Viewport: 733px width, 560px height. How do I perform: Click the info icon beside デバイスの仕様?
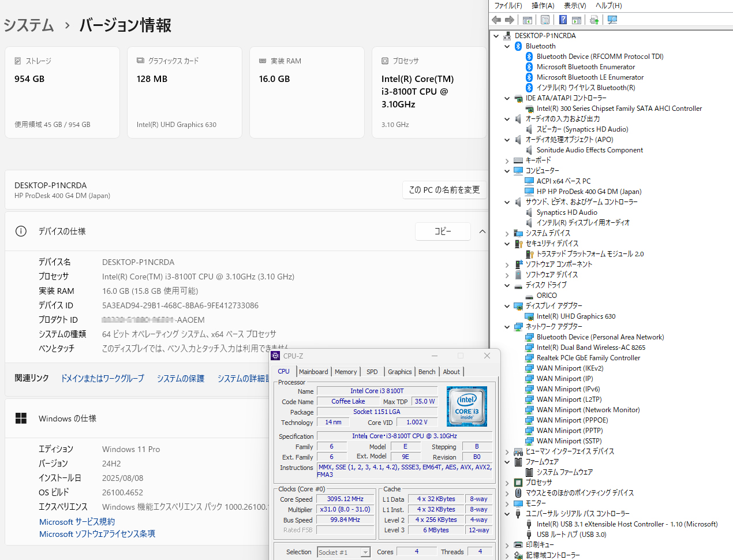[x=21, y=231]
